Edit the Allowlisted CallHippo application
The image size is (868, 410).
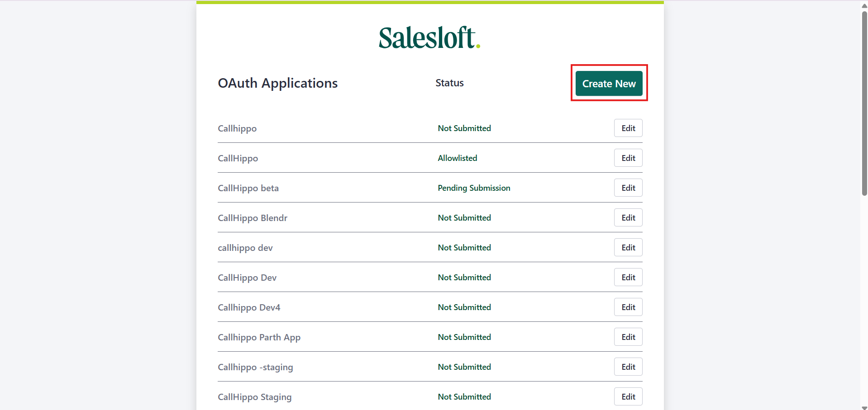pos(628,158)
